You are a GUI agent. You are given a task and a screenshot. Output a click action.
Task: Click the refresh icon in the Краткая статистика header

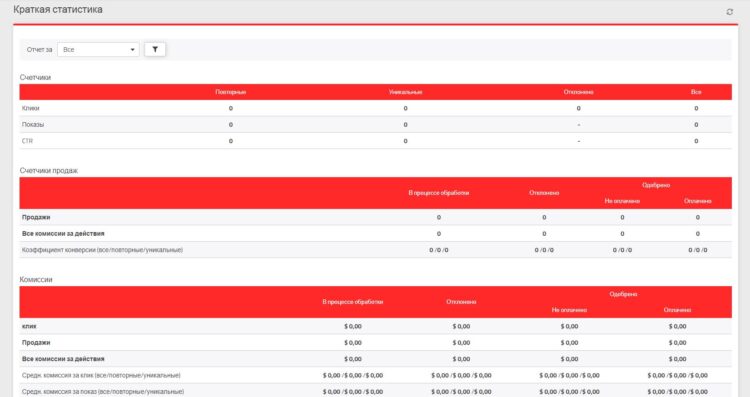729,12
